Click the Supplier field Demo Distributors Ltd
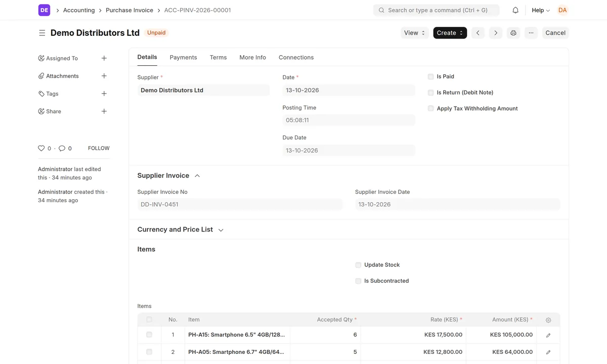 point(203,90)
